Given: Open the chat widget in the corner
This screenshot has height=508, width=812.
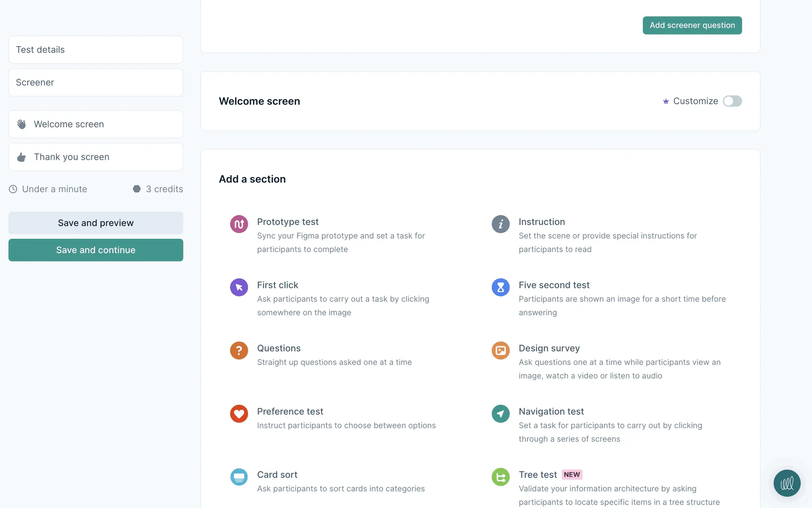Looking at the screenshot, I should [787, 483].
